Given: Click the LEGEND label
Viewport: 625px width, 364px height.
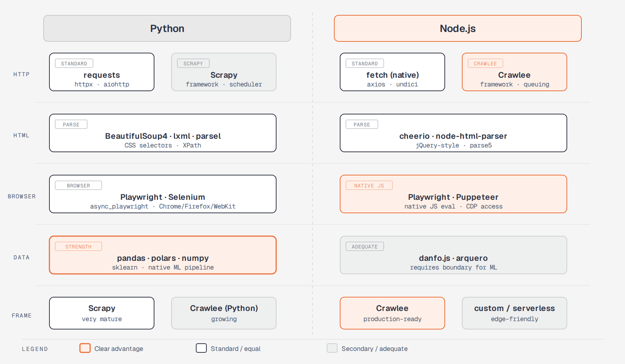Looking at the screenshot, I should pos(35,349).
